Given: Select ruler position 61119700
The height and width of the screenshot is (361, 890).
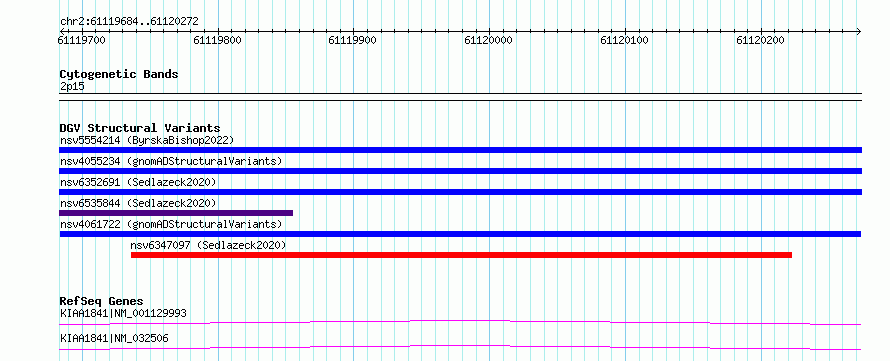Looking at the screenshot, I should tap(81, 40).
